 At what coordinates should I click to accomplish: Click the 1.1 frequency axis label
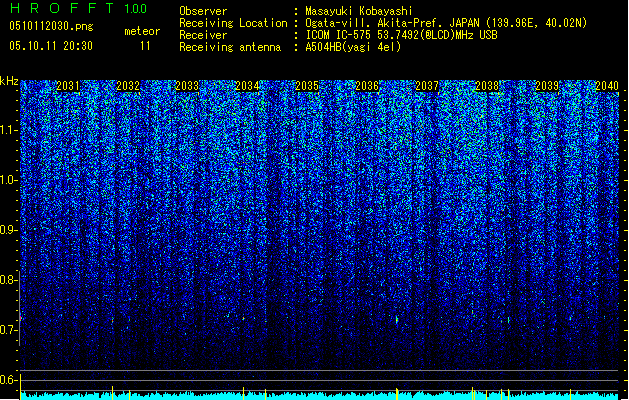coord(8,130)
